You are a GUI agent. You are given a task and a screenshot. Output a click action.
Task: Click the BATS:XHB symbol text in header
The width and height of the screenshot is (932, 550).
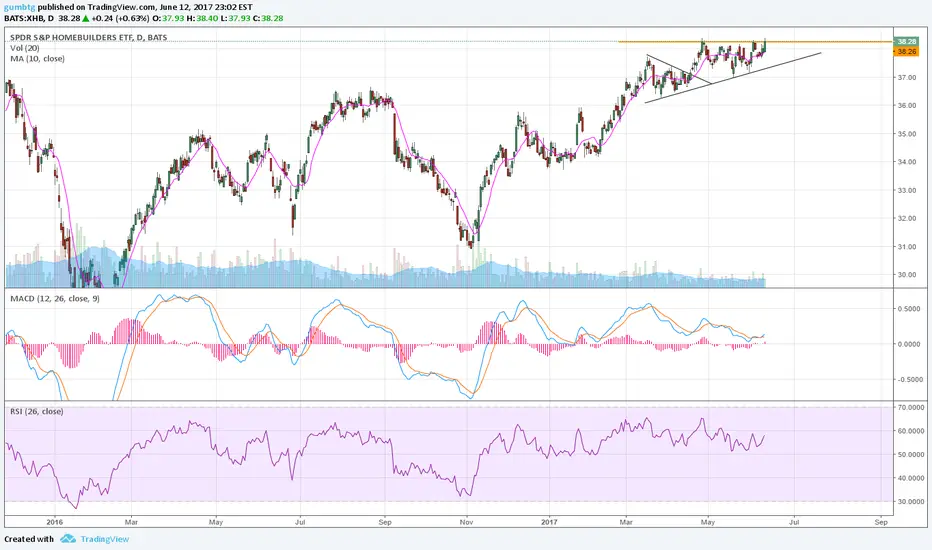pos(25,18)
